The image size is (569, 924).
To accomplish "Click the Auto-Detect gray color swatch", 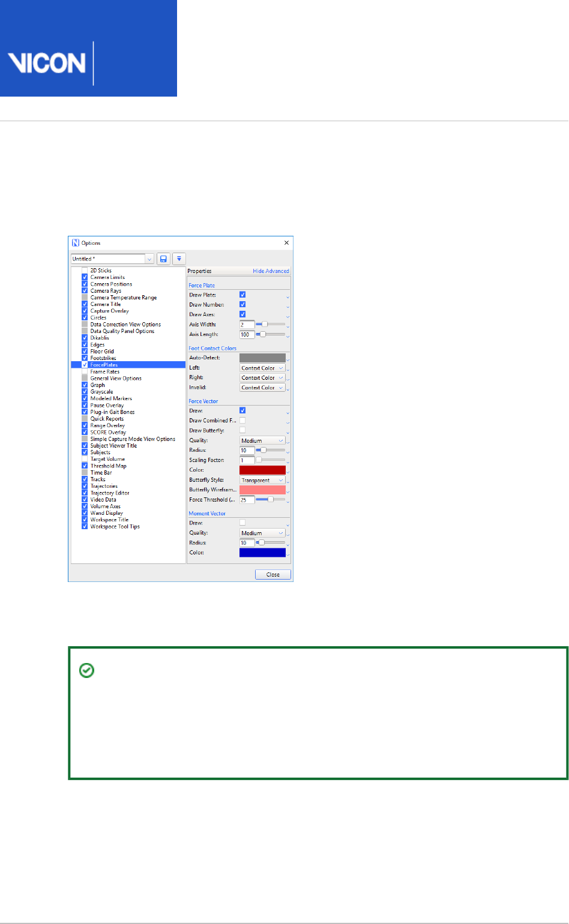I will [x=262, y=358].
